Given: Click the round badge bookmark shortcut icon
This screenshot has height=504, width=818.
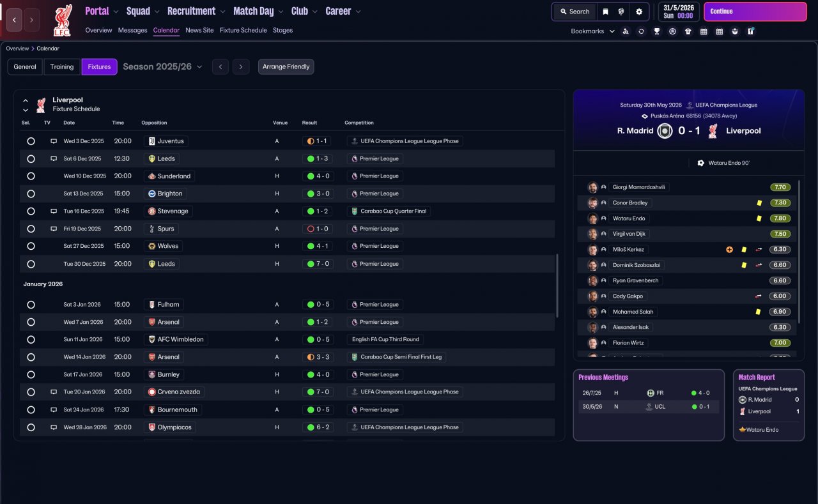Looking at the screenshot, I should click(672, 31).
